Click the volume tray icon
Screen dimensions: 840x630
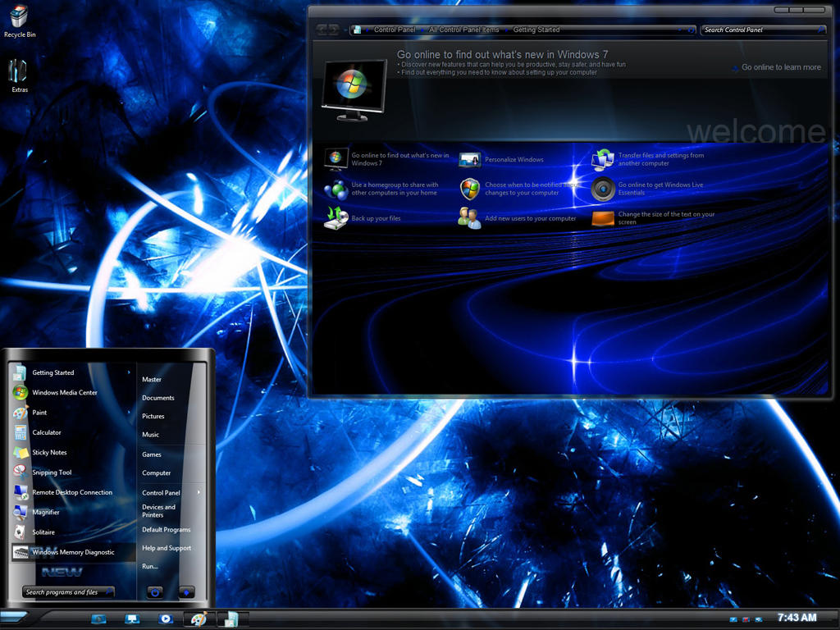click(x=759, y=619)
